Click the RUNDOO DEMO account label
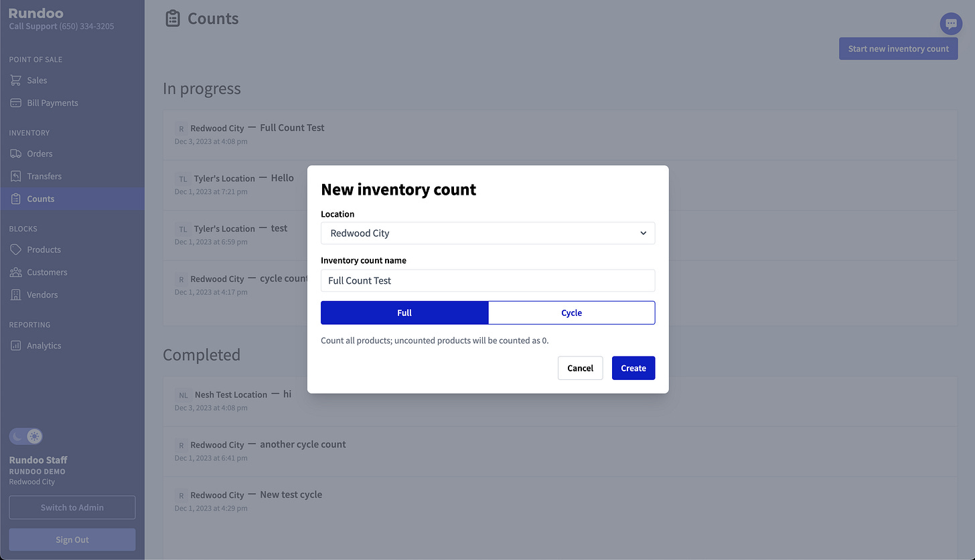Viewport: 975px width, 560px height. [x=37, y=472]
